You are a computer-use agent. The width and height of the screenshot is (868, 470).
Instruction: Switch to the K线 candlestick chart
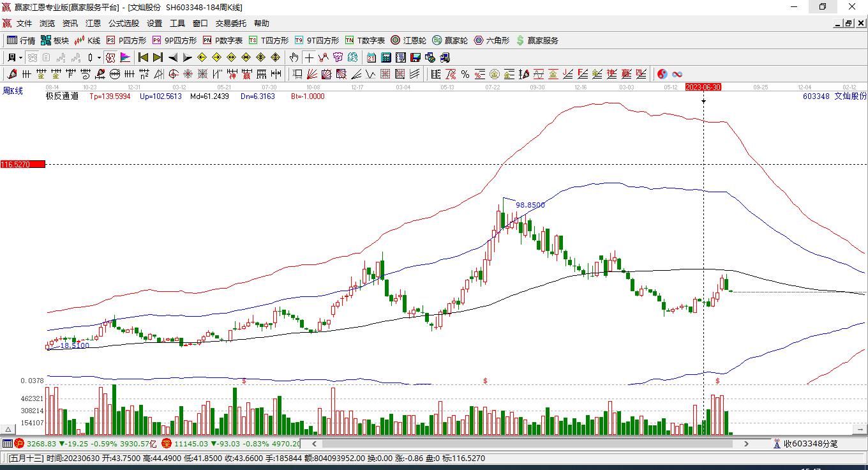click(x=87, y=40)
